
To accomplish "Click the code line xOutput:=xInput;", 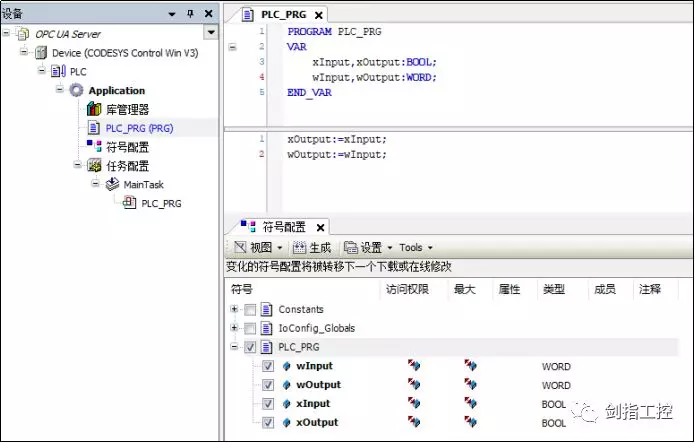I will [336, 140].
